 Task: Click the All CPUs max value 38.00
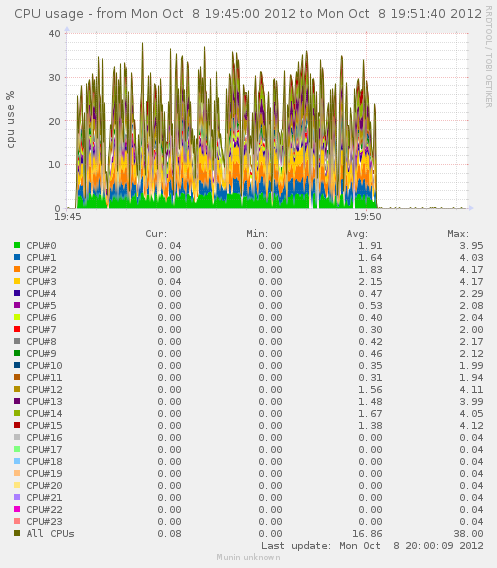(x=468, y=533)
